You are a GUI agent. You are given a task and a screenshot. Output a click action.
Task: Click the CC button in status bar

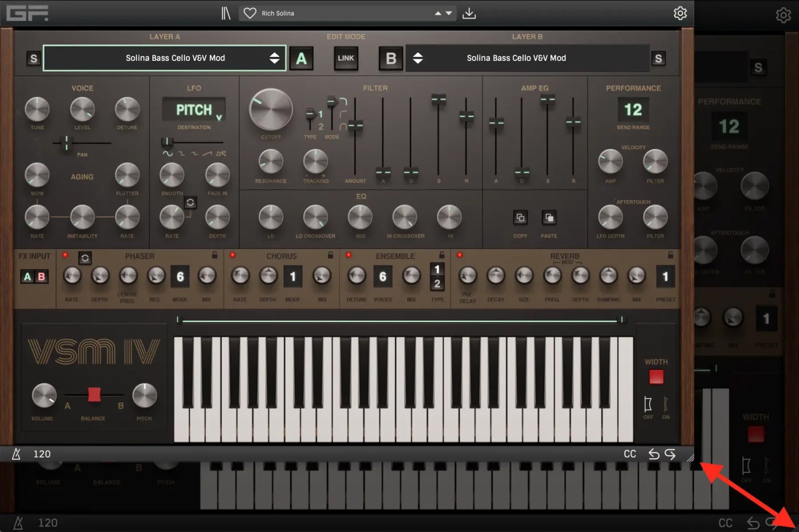[x=629, y=454]
